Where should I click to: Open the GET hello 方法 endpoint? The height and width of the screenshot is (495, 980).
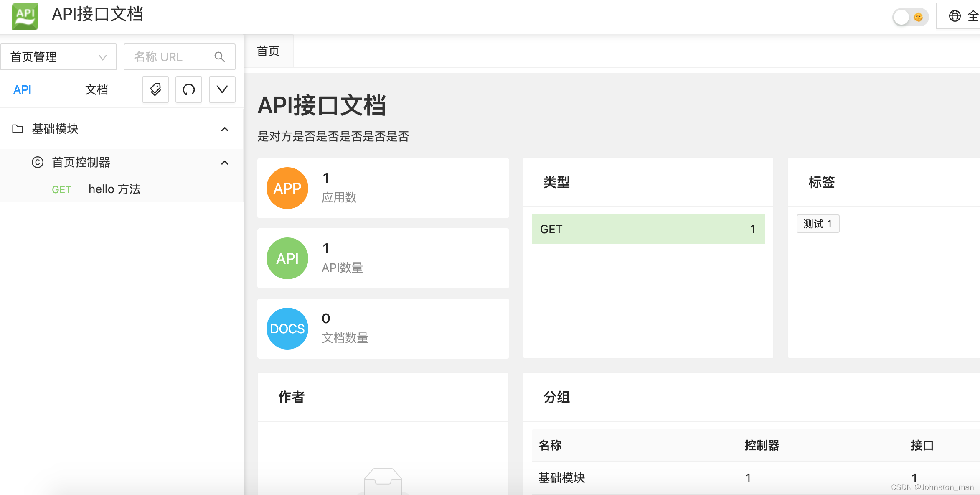tap(114, 189)
